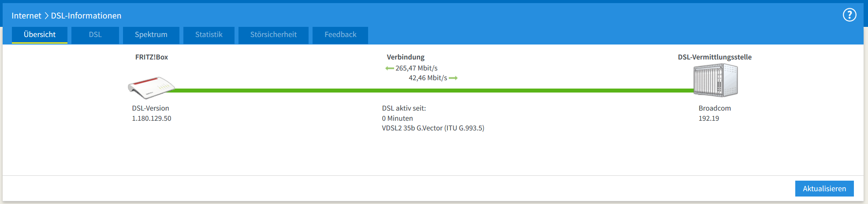Click the DSL-Version number 1.180.129.50
The width and height of the screenshot is (868, 204).
[x=152, y=119]
